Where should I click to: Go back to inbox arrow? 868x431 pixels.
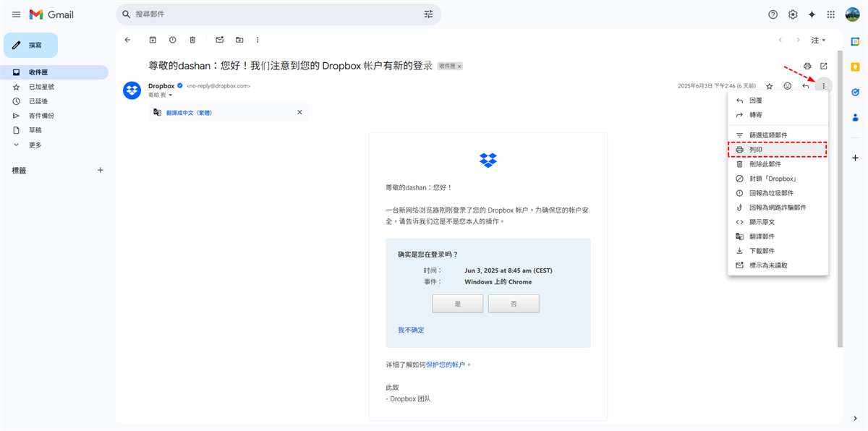128,40
